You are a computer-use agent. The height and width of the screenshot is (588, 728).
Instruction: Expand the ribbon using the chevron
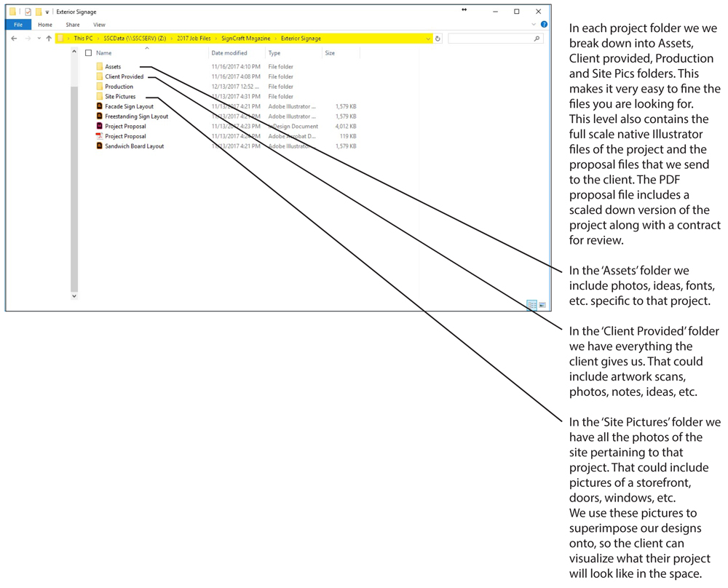(533, 25)
